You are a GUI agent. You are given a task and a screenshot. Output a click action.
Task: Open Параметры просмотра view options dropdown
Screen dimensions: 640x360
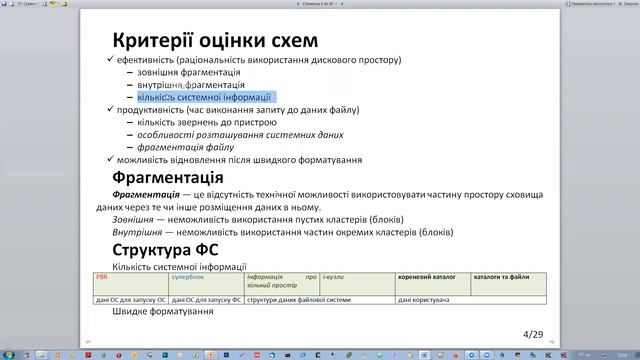(590, 4)
